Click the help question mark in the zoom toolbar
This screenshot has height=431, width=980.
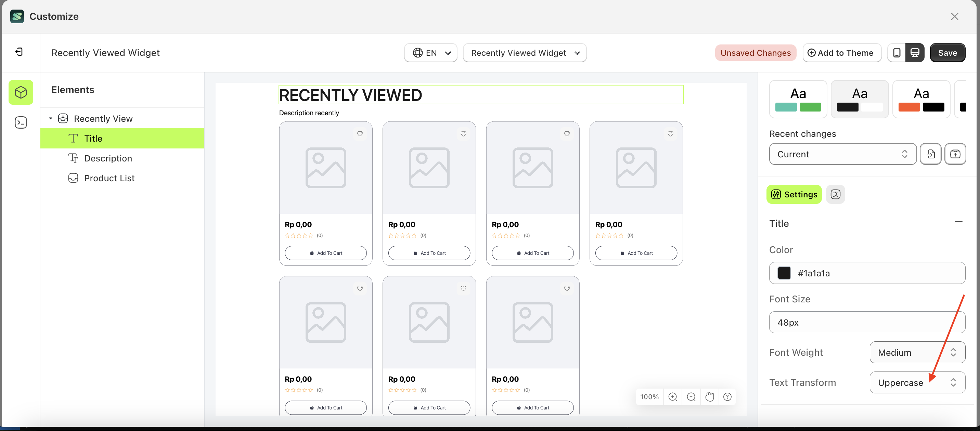tap(727, 396)
